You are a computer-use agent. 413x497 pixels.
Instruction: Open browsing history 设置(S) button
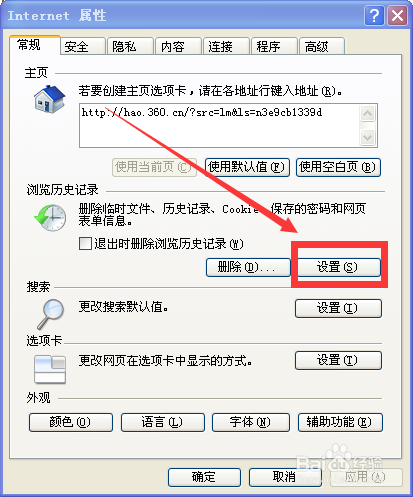[x=338, y=267]
